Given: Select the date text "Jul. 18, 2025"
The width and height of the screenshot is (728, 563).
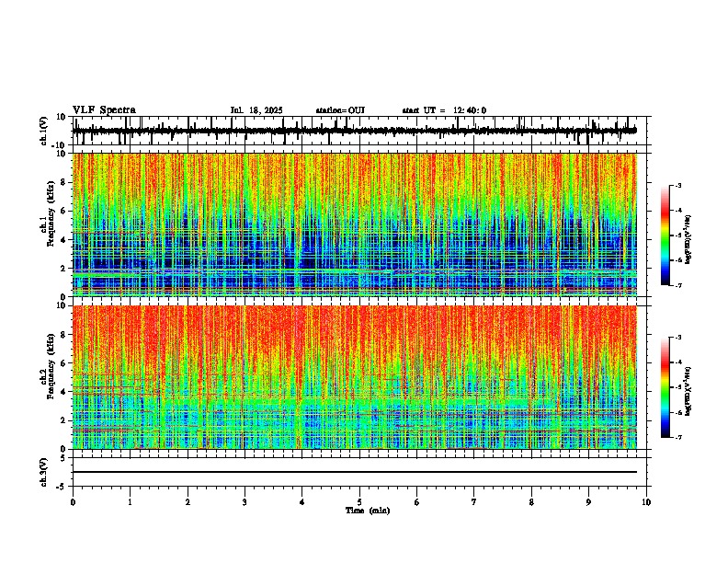Looking at the screenshot, I should [256, 110].
